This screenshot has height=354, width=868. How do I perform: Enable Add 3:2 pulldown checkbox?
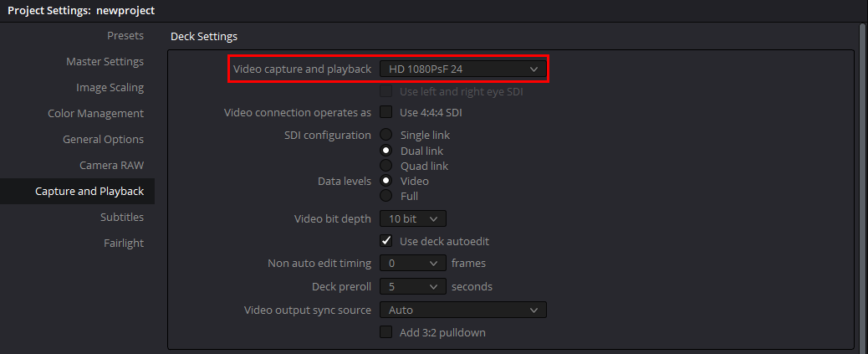tap(385, 332)
